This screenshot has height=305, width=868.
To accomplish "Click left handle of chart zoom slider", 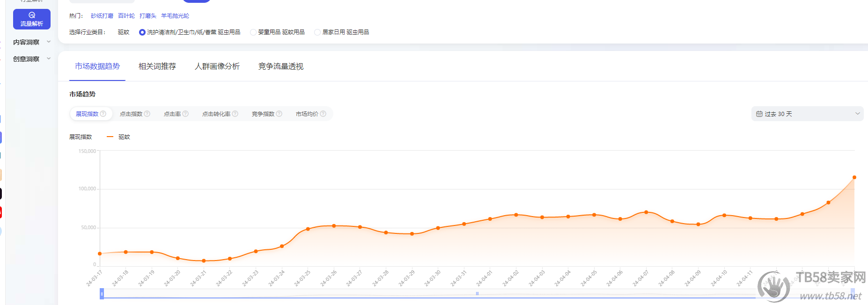I will pyautogui.click(x=102, y=294).
